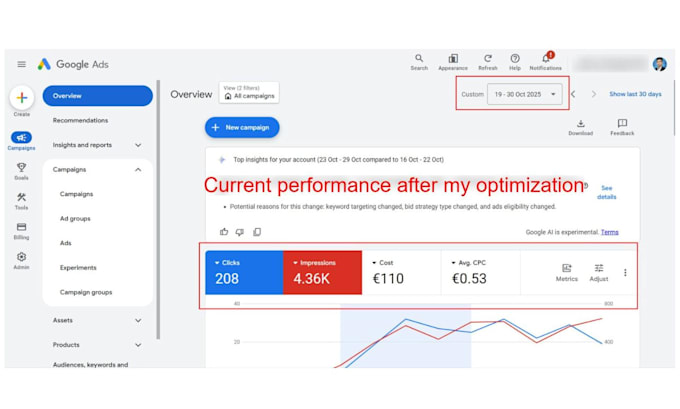Image resolution: width=680 pixels, height=409 pixels.
Task: Open the Feedback icon
Action: [x=622, y=127]
